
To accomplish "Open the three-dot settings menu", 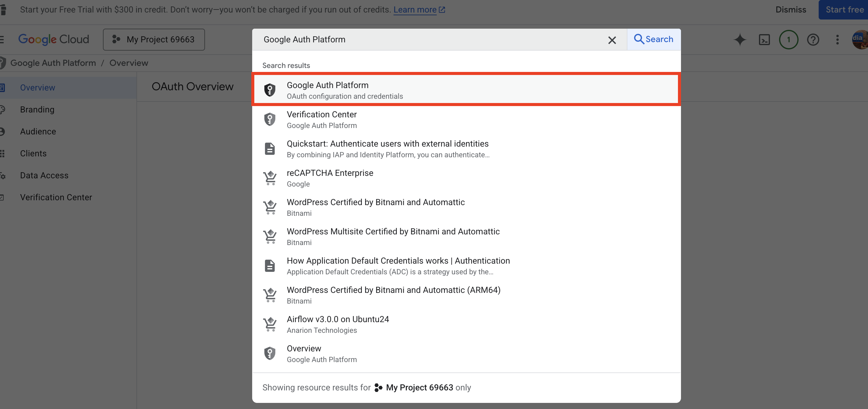I will (x=837, y=40).
